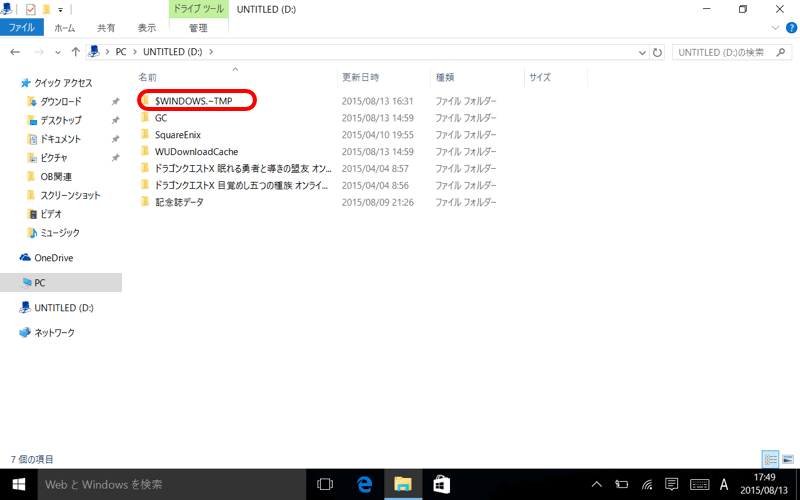Open the Windows Store taskbar icon

pyautogui.click(x=440, y=484)
